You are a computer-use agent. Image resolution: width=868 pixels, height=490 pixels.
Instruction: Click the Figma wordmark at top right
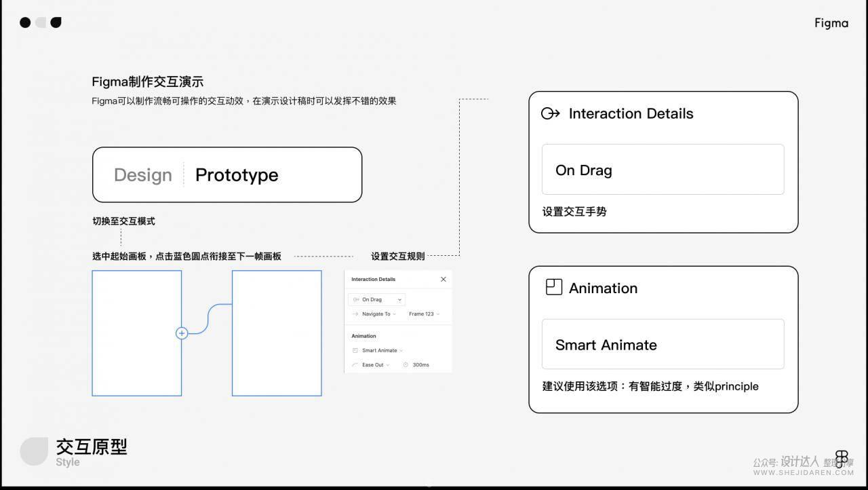tap(831, 23)
